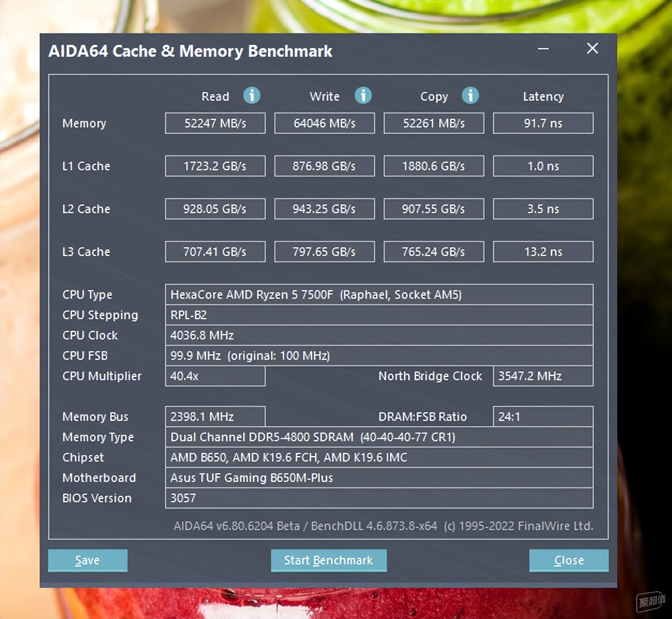Click the Read info icon
This screenshot has width=672, height=619.
point(252,95)
